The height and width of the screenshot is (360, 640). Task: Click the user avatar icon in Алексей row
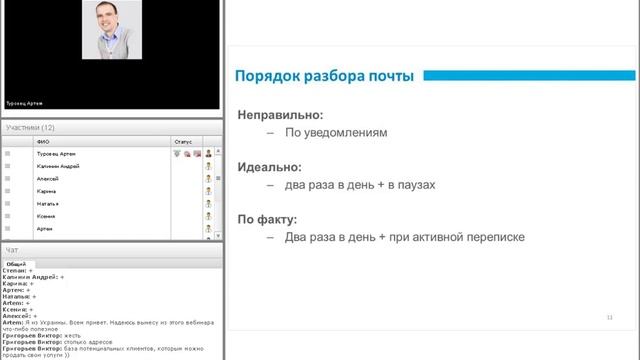point(209,178)
